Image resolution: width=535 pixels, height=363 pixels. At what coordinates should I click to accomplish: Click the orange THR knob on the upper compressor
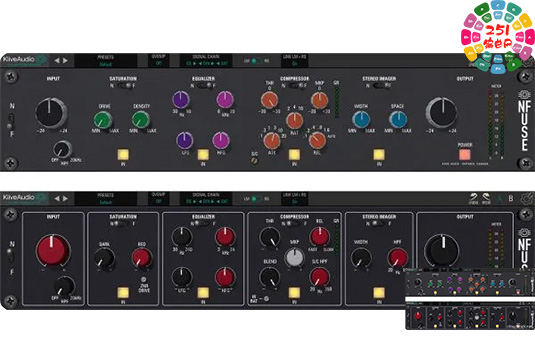(x=270, y=100)
